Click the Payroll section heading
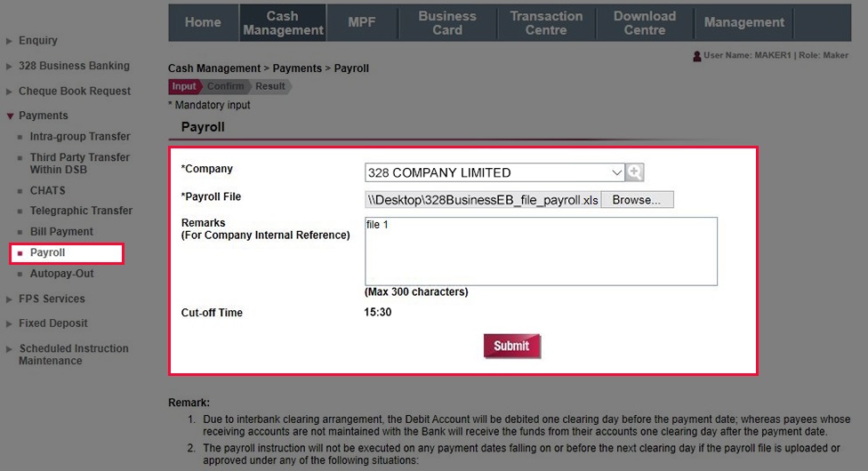The image size is (868, 471). tap(203, 127)
